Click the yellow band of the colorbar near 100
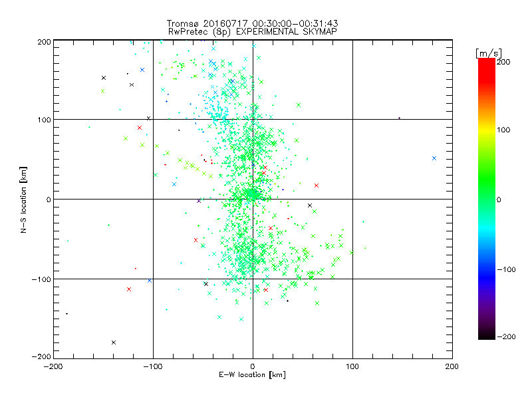Image resolution: width=532 pixels, height=399 pixels. pyautogui.click(x=487, y=130)
